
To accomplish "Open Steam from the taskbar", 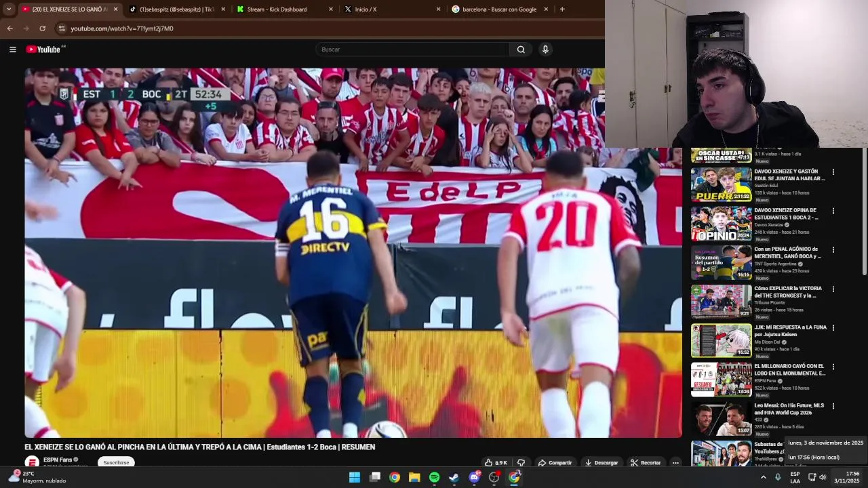I will pyautogui.click(x=454, y=477).
